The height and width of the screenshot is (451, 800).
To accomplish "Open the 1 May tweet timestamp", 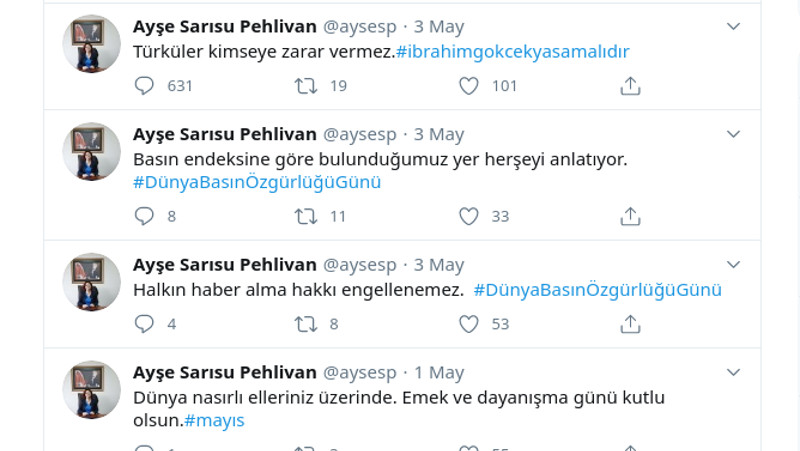I will pos(439,373).
